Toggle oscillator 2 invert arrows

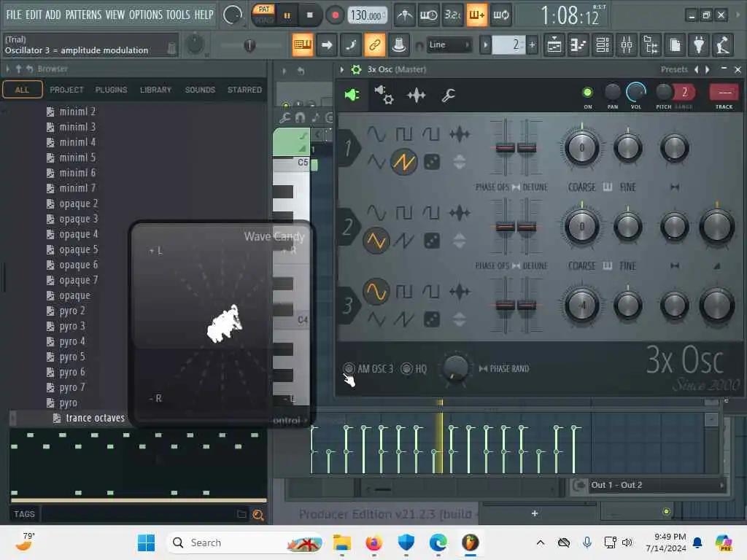pyautogui.click(x=460, y=241)
